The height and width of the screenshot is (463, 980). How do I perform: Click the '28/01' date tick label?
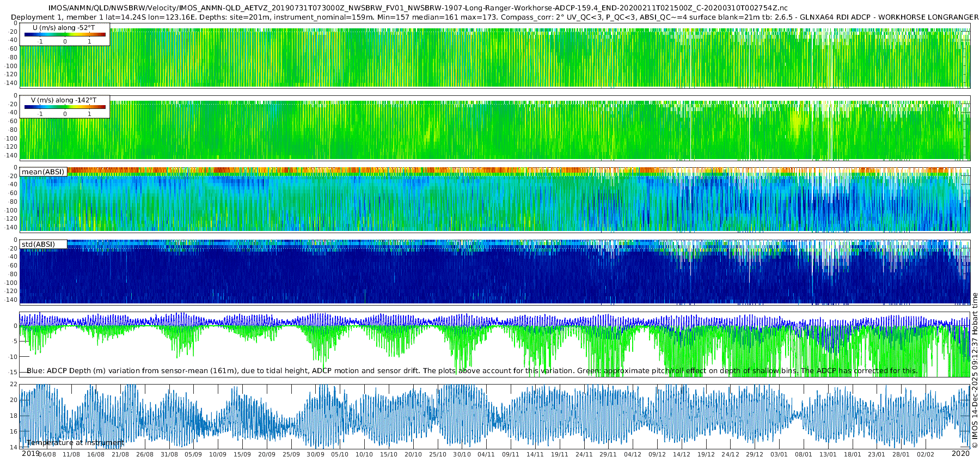[901, 454]
